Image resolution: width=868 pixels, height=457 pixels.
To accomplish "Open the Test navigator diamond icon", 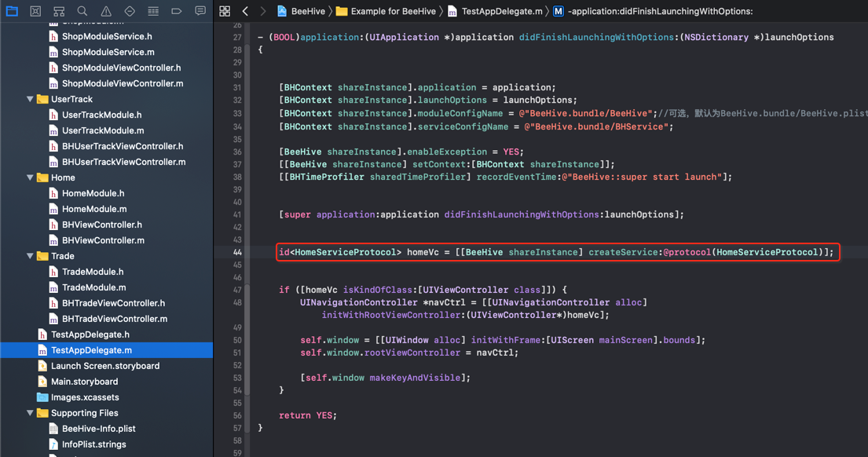I will point(130,11).
